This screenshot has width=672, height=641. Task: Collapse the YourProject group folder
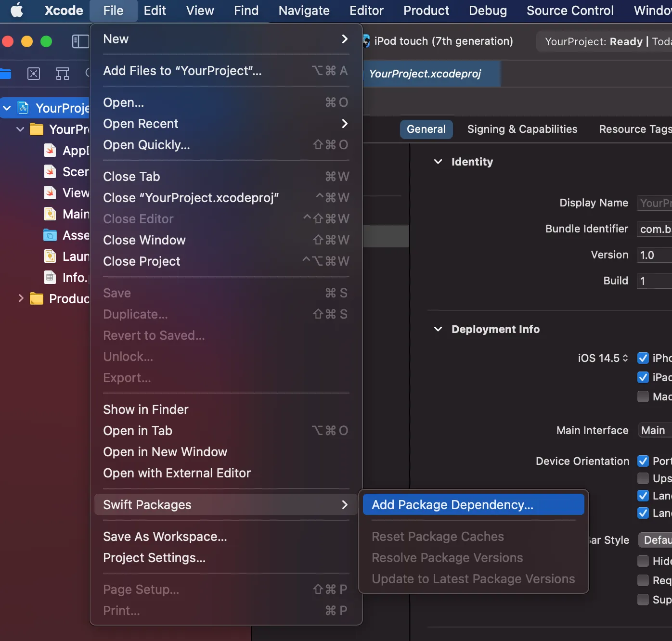point(20,129)
